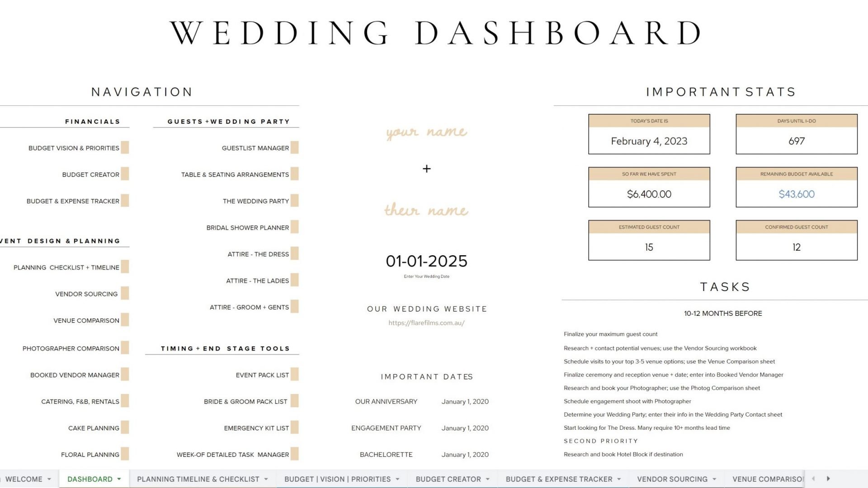
Task: Select the 01-01-2025 wedding date cell
Action: [x=426, y=261]
